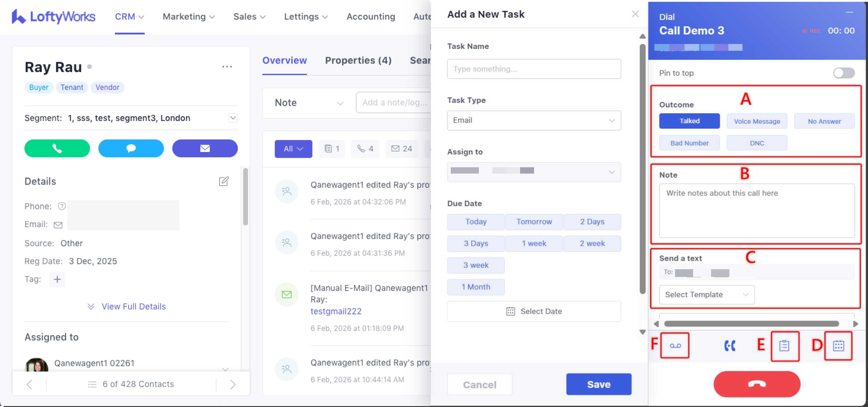This screenshot has height=407, width=868.
Task: Toggle the Pin to top switch
Action: click(x=844, y=73)
